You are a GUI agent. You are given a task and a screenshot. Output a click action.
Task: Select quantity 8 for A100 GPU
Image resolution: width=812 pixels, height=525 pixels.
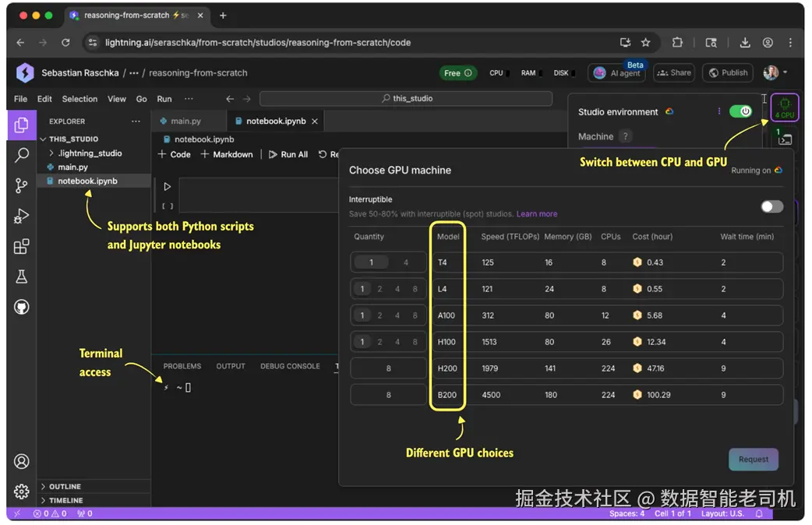coord(415,315)
